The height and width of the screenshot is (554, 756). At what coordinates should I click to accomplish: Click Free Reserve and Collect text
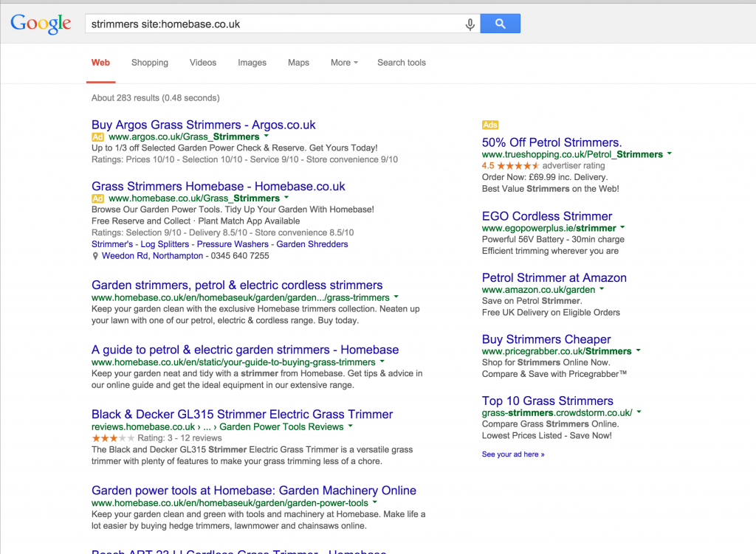[x=141, y=221]
